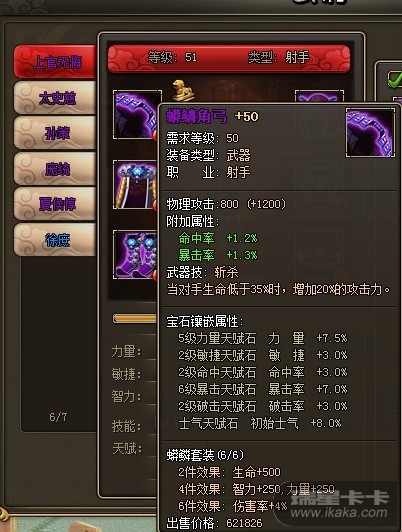Choose the 庞统 hero tab
This screenshot has width=402, height=532.
(55, 169)
